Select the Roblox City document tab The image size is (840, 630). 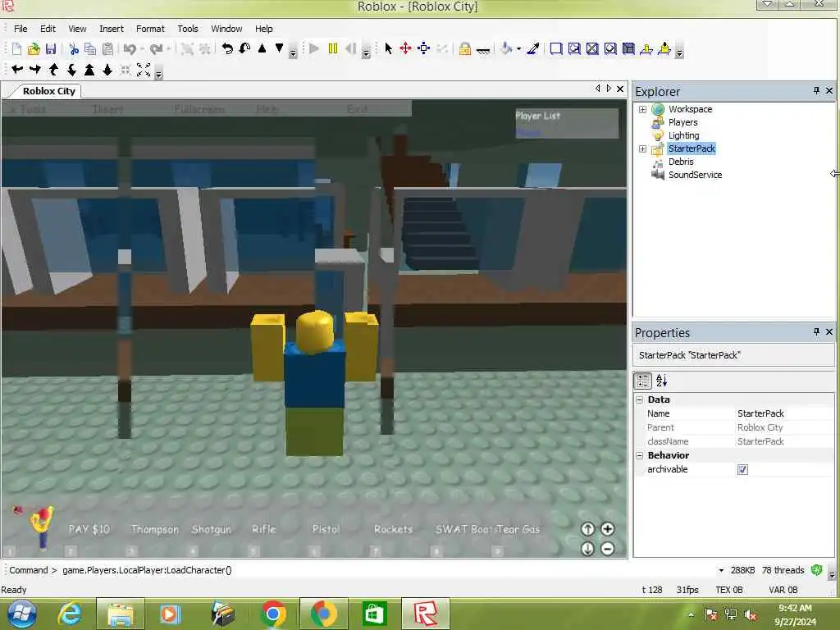click(x=48, y=91)
